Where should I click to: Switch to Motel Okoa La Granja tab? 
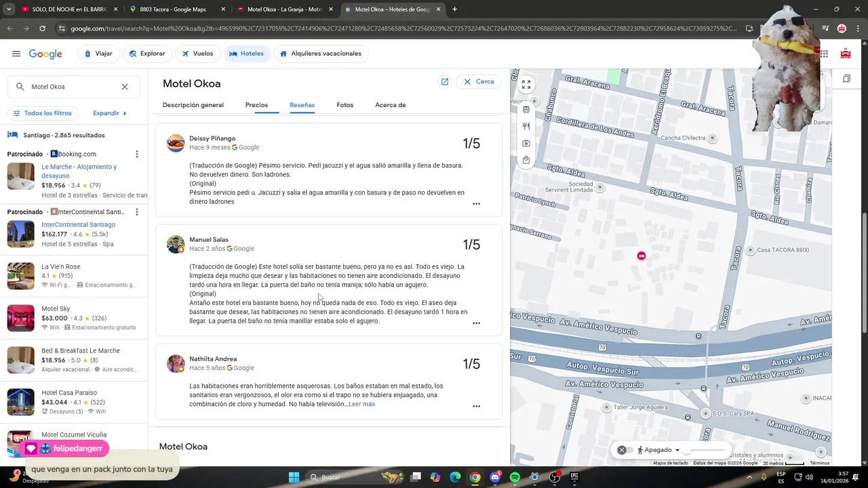click(285, 9)
